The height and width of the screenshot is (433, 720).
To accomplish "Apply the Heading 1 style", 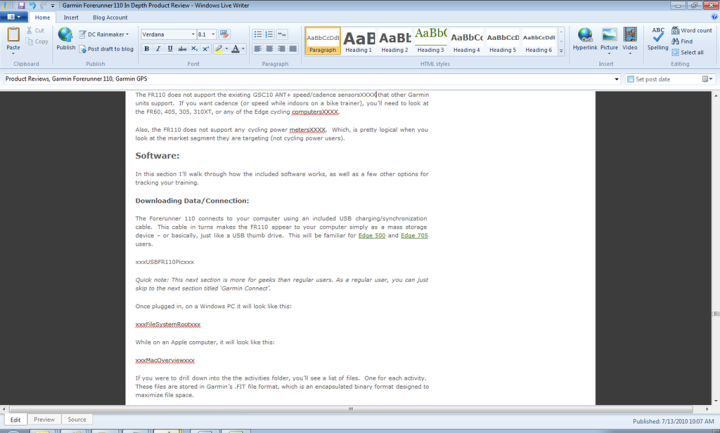I will 359,41.
